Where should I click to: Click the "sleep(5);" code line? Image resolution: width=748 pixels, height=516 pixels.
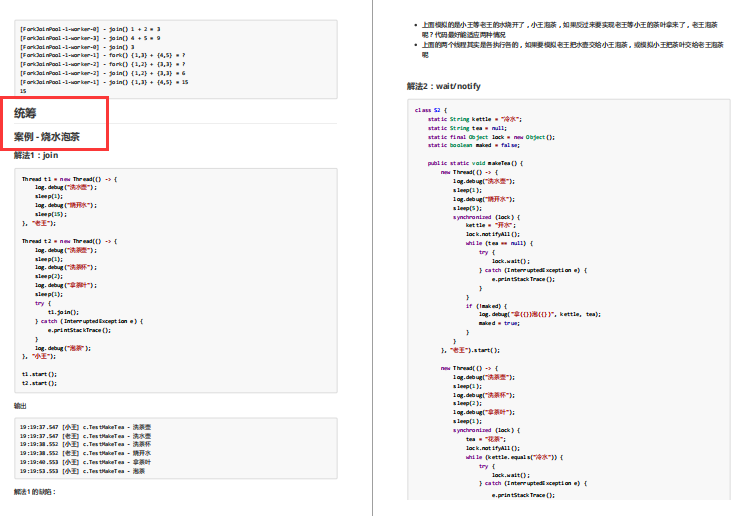pos(468,208)
